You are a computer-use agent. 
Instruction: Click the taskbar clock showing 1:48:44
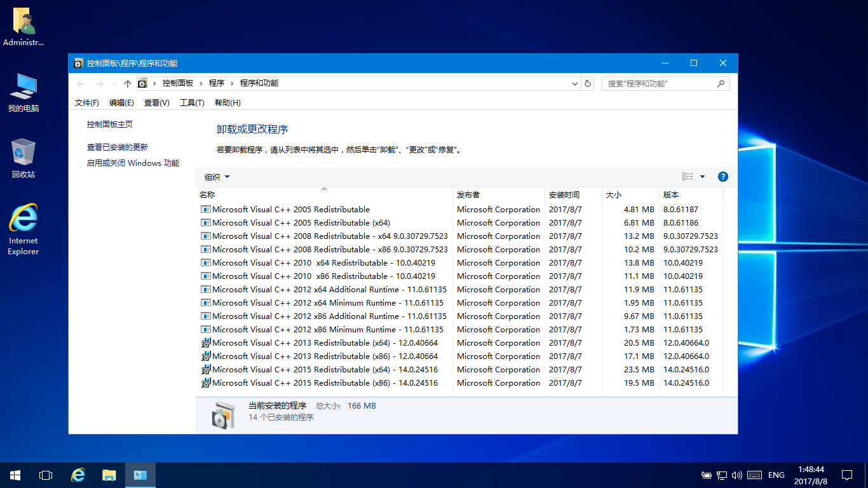point(810,475)
